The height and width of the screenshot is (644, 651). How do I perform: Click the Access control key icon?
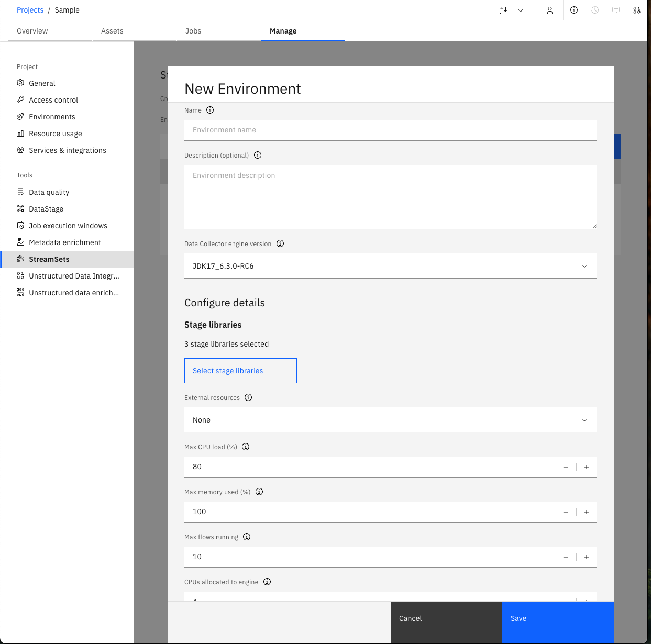[20, 99]
